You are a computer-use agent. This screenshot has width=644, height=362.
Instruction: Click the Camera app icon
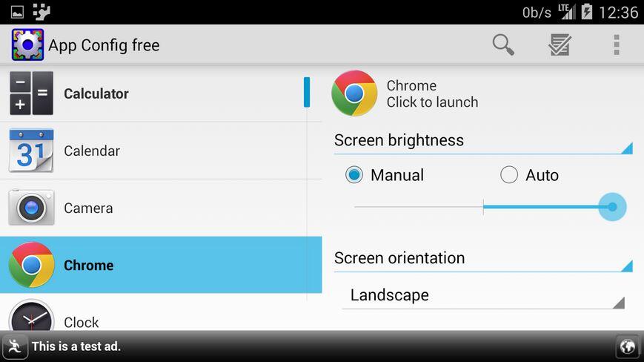pyautogui.click(x=31, y=208)
